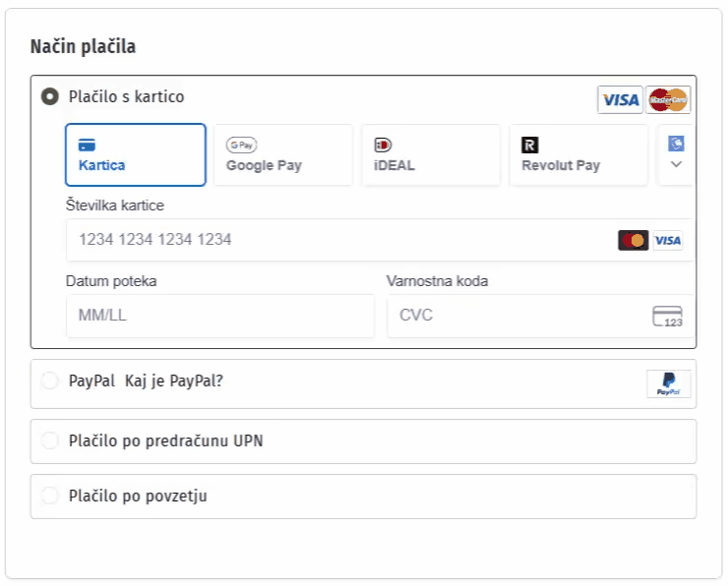Image resolution: width=728 pixels, height=586 pixels.
Task: Click the Google Pay icon
Action: point(241,145)
